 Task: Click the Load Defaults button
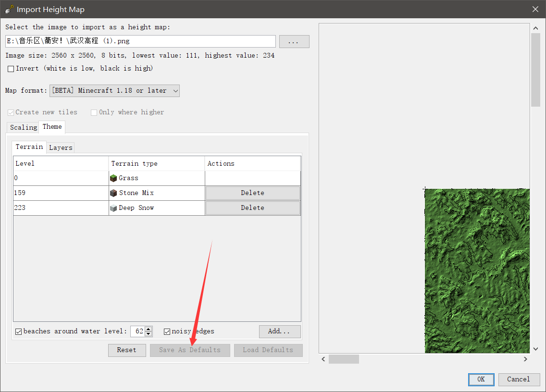(x=268, y=350)
